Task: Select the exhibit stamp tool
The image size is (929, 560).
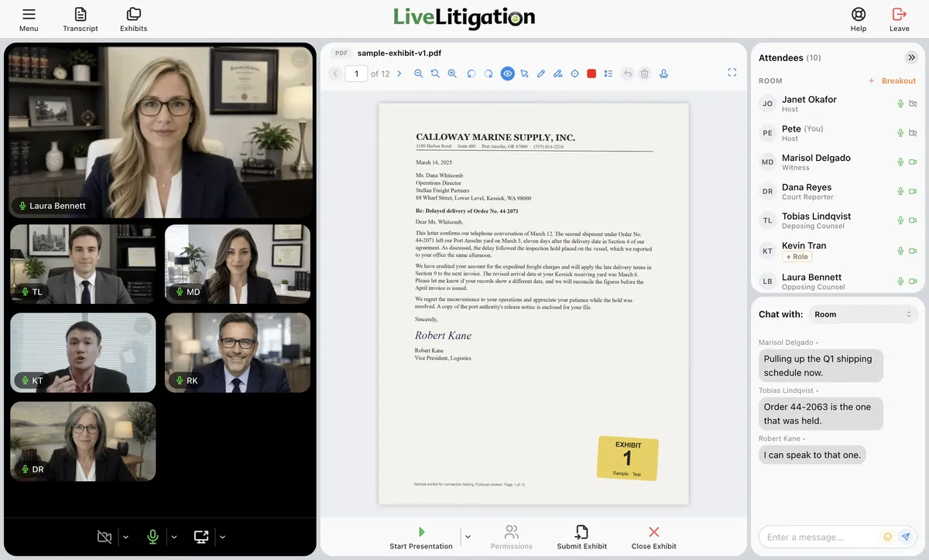Action: point(663,73)
